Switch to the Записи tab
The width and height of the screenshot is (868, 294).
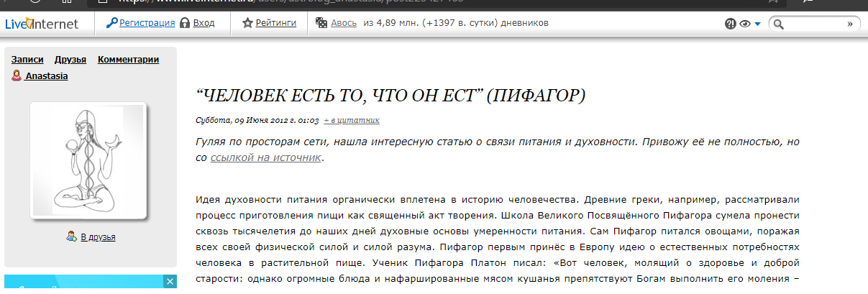(x=27, y=60)
